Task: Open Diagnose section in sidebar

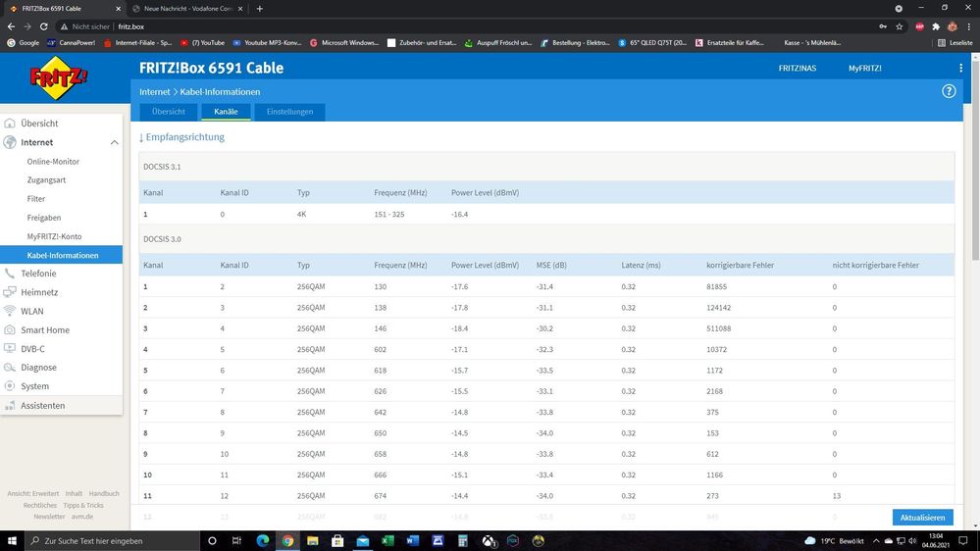Action: [38, 368]
